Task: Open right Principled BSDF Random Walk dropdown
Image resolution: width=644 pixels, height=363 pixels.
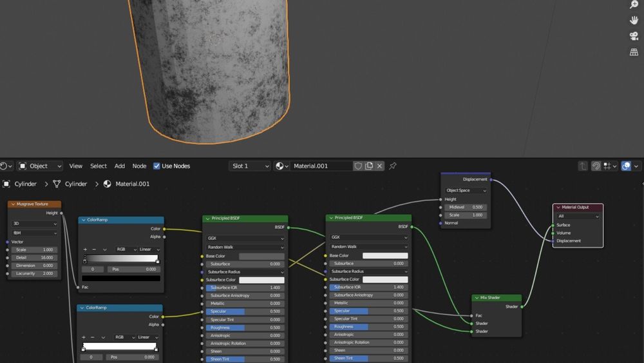Action: pyautogui.click(x=368, y=247)
